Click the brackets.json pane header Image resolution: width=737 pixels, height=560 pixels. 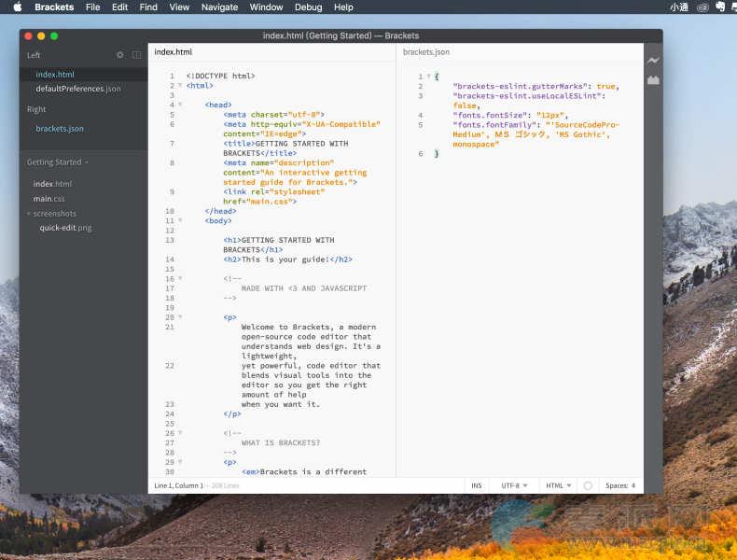coord(425,52)
